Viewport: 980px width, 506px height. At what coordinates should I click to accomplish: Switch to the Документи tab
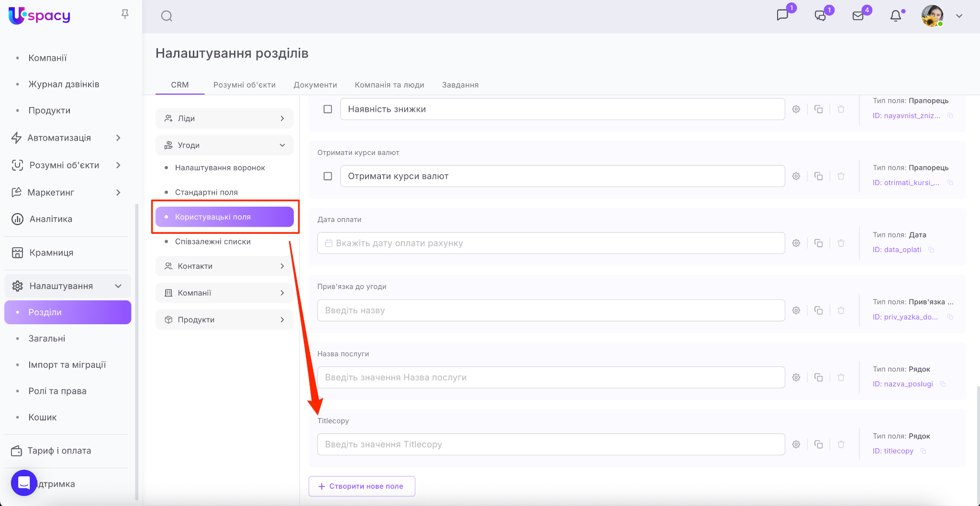pyautogui.click(x=315, y=85)
